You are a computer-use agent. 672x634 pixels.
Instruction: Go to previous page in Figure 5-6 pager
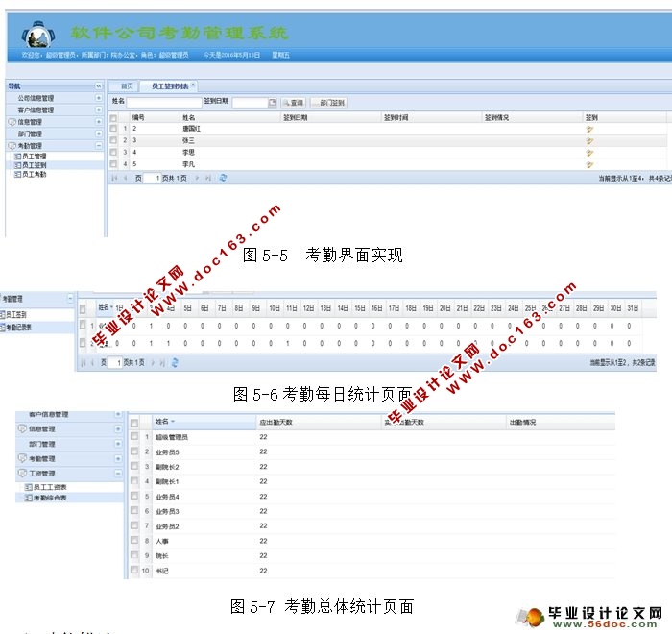92,363
